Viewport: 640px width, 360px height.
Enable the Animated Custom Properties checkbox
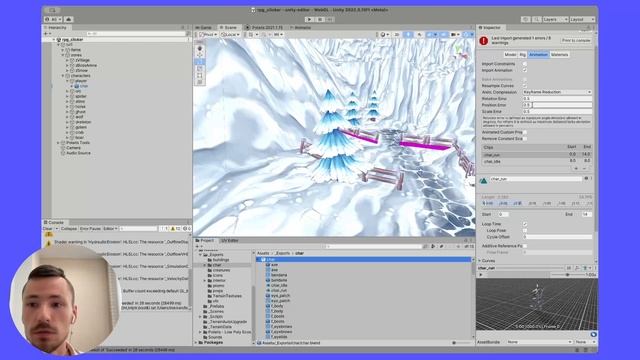click(x=525, y=132)
